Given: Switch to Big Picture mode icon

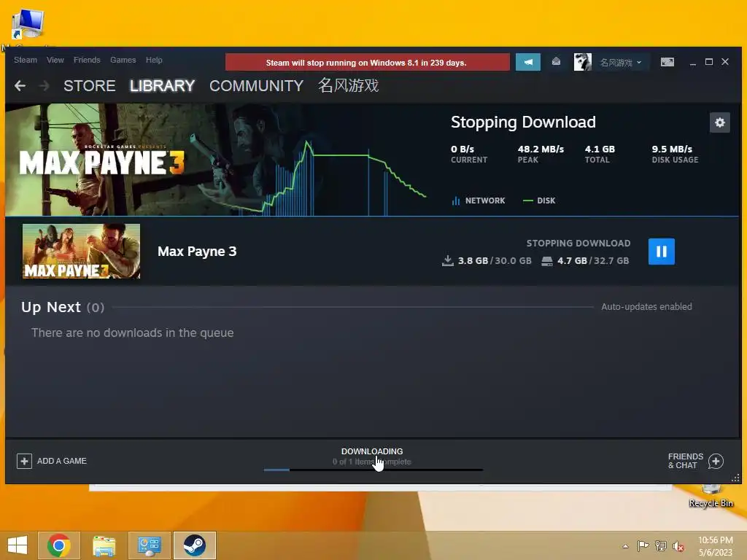Looking at the screenshot, I should (667, 62).
